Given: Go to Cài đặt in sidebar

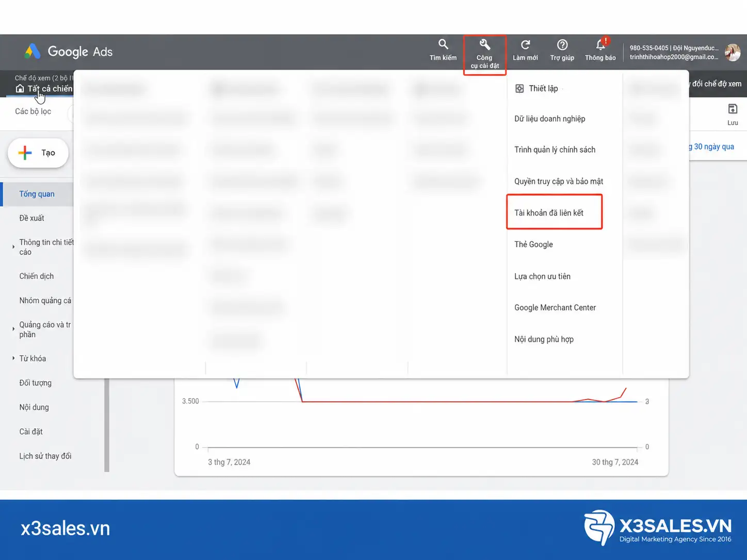Looking at the screenshot, I should click(31, 432).
